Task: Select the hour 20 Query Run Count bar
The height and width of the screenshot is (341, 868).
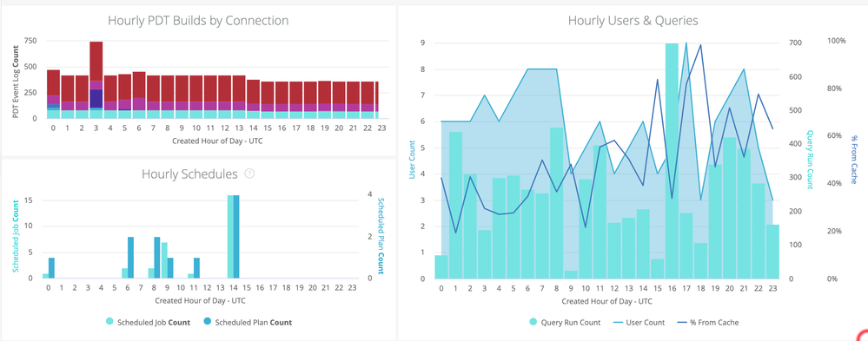Action: [x=730, y=207]
